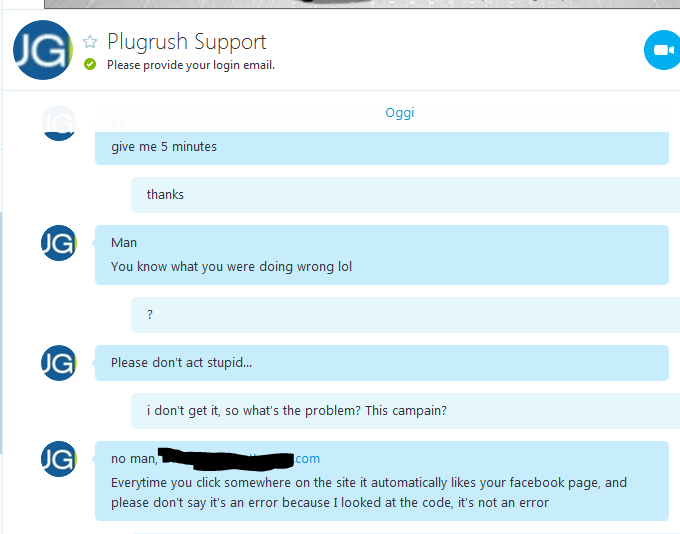This screenshot has height=534, width=680.
Task: Select the 'no man,' text
Action: 134,459
